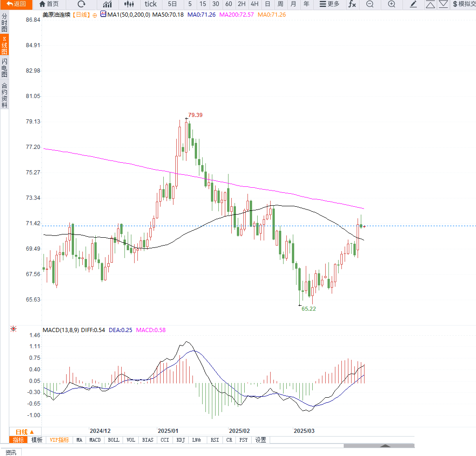Select the BOLL indicator tab
This screenshot has width=476, height=456.
pos(113,440)
